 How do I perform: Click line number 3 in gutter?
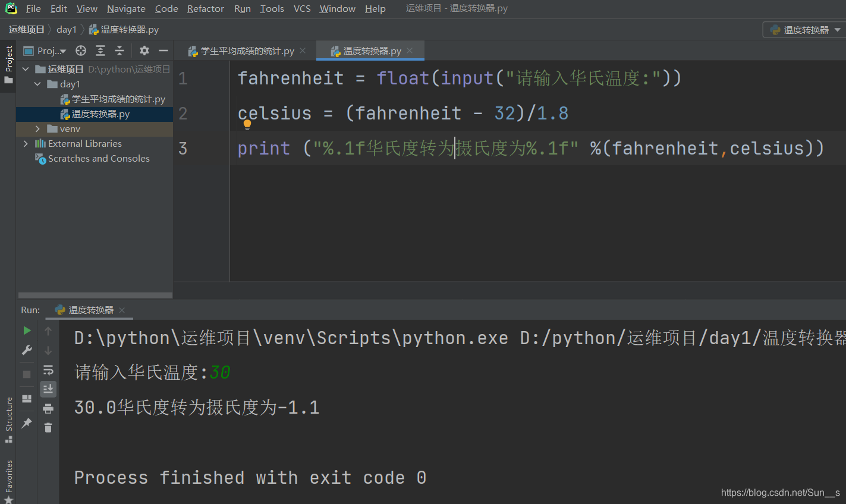tap(183, 148)
